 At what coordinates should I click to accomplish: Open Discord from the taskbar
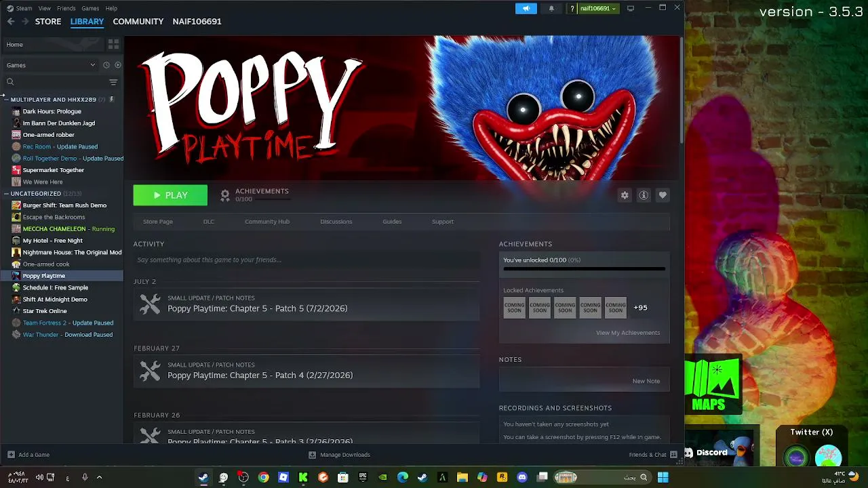tap(522, 477)
